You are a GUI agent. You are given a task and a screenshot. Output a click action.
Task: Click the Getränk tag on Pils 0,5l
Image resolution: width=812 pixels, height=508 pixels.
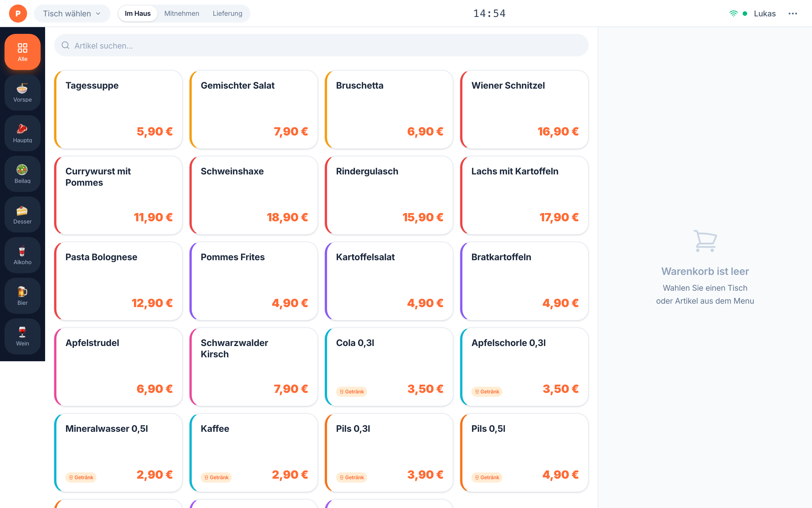pos(487,478)
